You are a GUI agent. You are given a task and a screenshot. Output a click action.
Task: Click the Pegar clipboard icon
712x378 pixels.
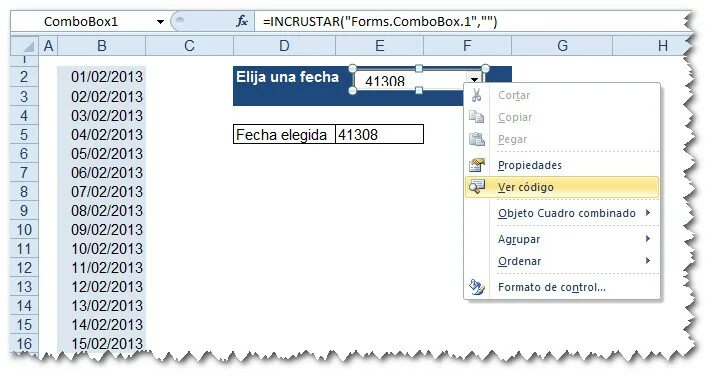[x=476, y=139]
